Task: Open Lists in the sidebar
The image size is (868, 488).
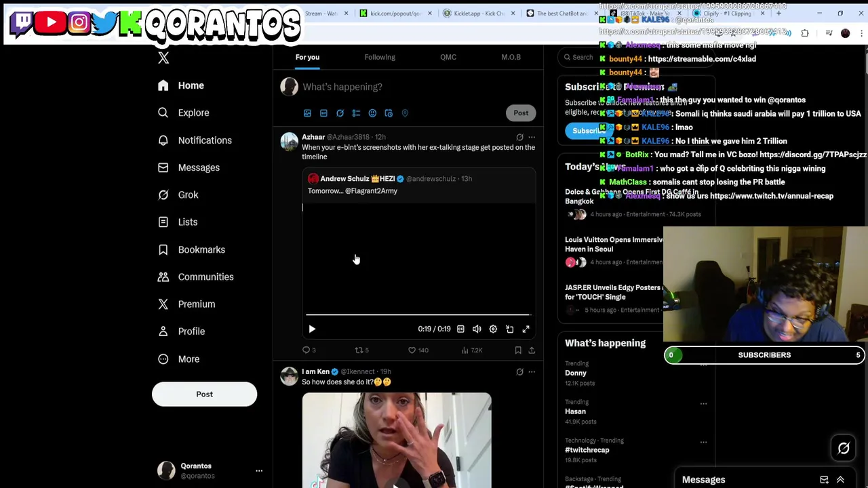Action: (x=177, y=222)
